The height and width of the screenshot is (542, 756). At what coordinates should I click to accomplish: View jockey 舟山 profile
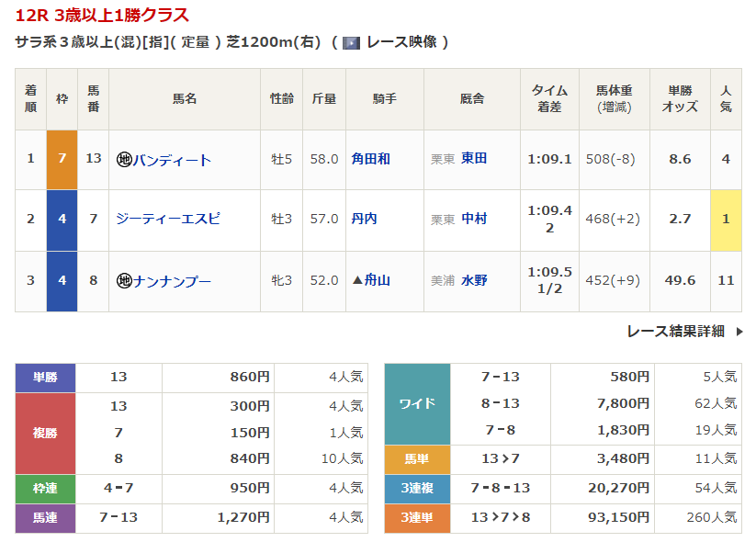point(377,280)
